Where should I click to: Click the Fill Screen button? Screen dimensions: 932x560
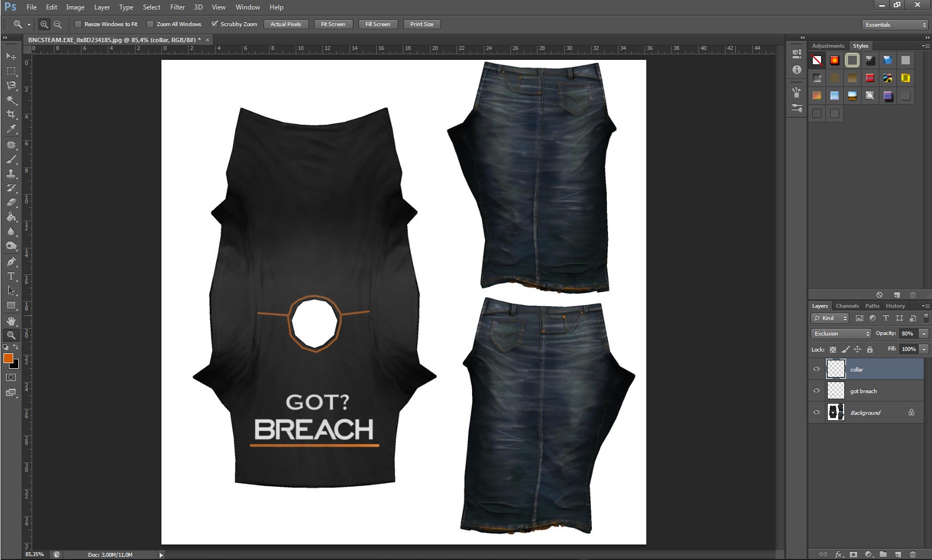[x=378, y=24]
